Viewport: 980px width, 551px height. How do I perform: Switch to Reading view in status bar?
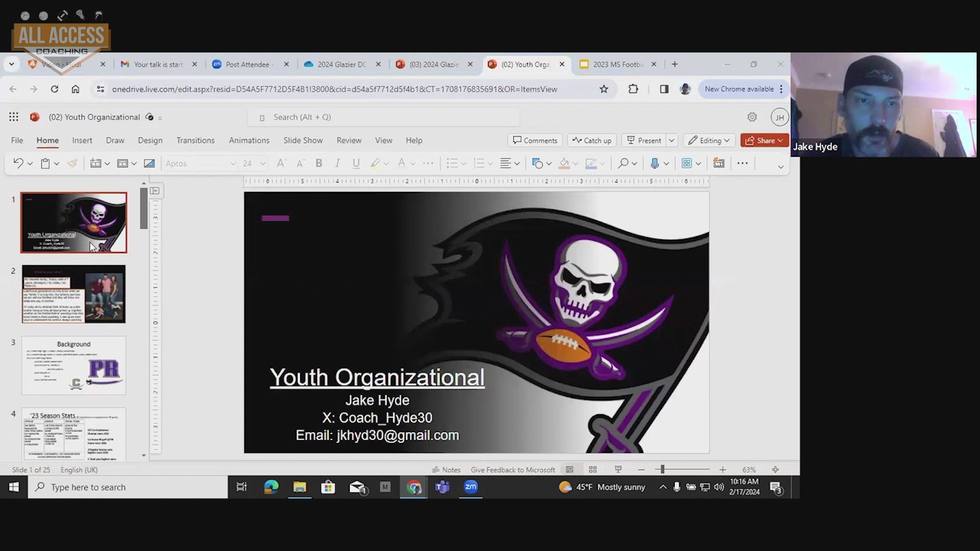618,469
